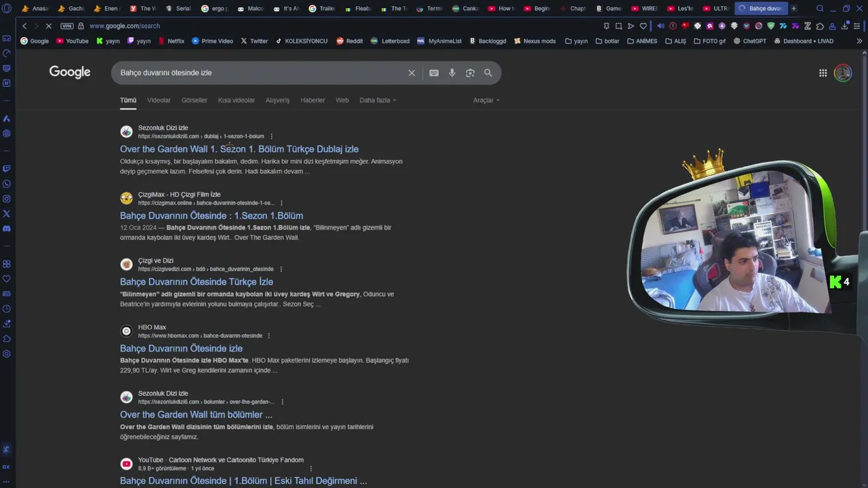Select the Tümü search tab

pos(128,100)
